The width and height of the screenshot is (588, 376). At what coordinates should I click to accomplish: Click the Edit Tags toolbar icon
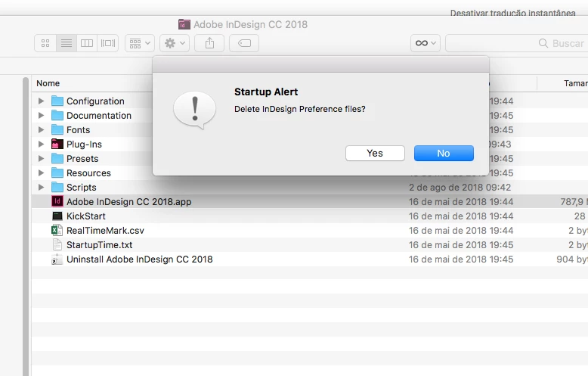click(x=244, y=43)
